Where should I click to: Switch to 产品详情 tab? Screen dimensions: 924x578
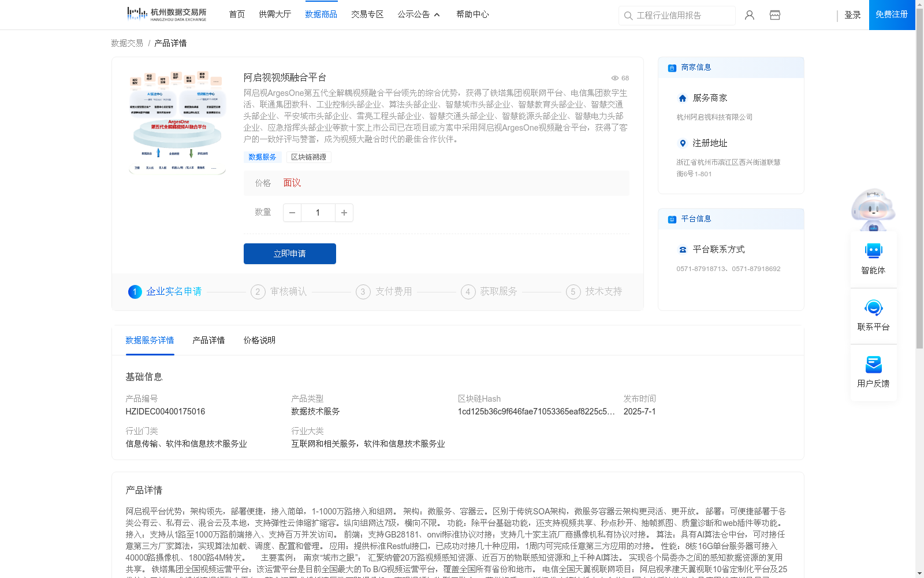coord(208,340)
